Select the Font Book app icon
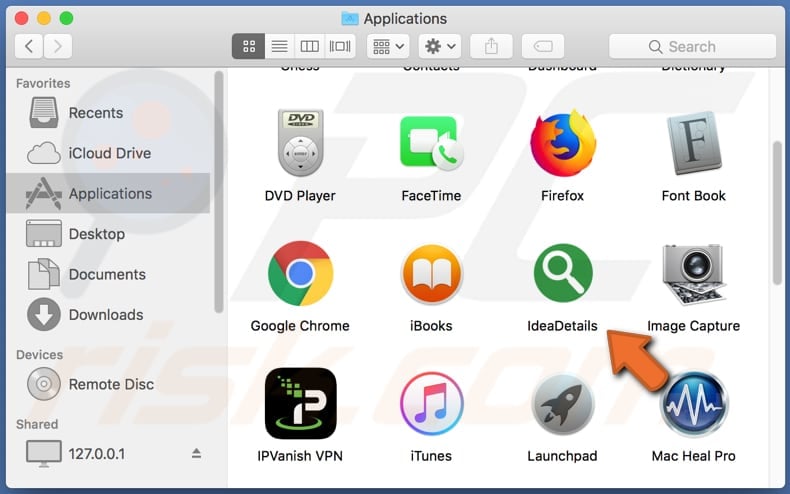Screen dimensions: 790x494 694,143
